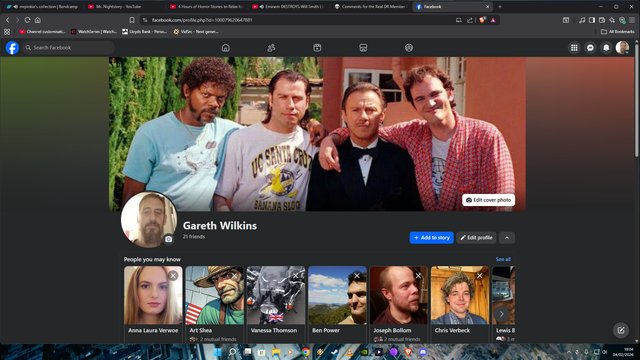This screenshot has width=640, height=360.
Task: Open Steam from the taskbar
Action: click(x=335, y=352)
